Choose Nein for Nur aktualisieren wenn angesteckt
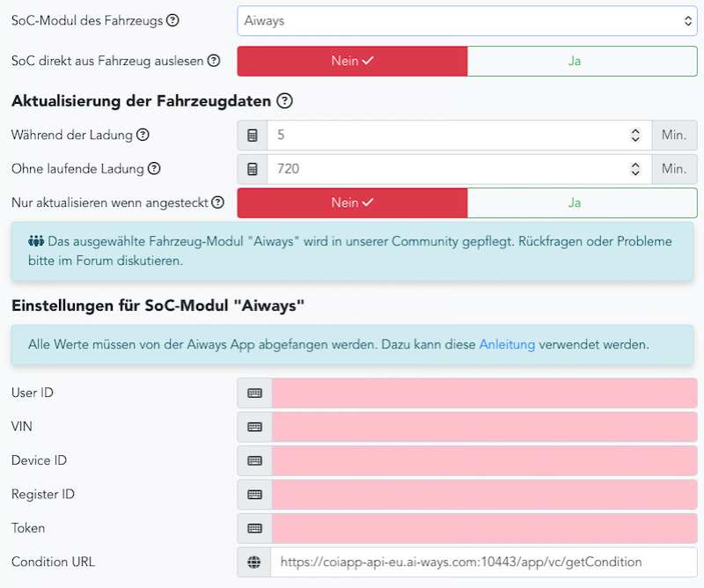 coord(352,202)
